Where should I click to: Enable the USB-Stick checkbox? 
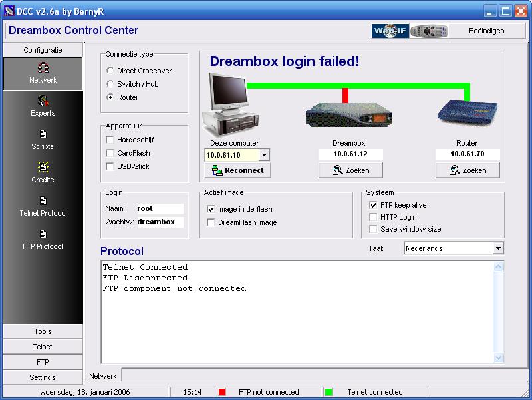click(x=110, y=166)
